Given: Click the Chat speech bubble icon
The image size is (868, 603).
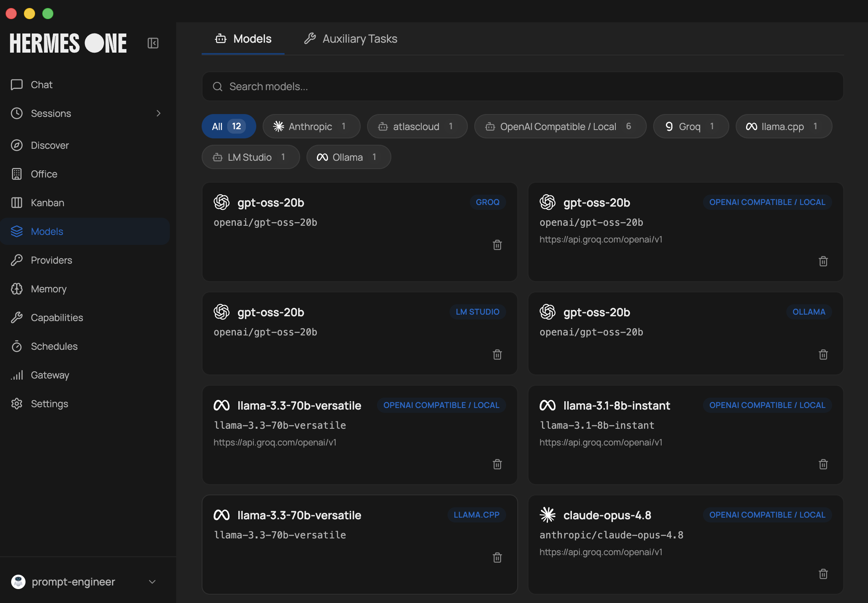Looking at the screenshot, I should coord(17,85).
